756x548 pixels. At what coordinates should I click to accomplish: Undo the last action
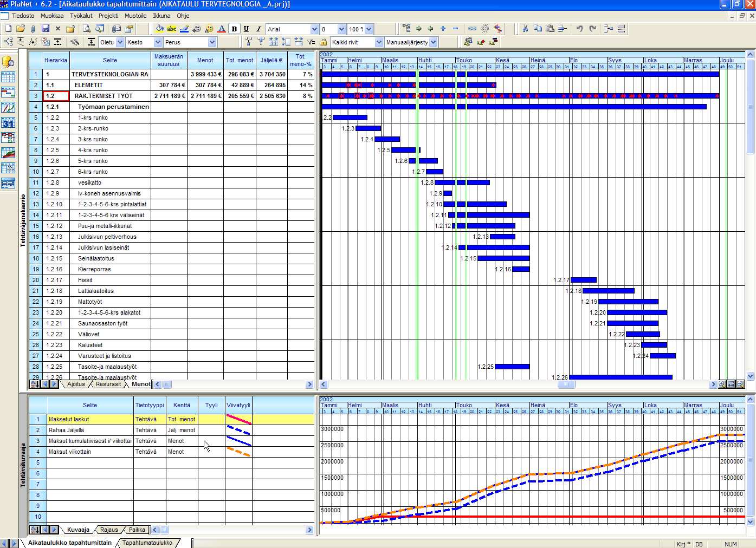click(580, 29)
